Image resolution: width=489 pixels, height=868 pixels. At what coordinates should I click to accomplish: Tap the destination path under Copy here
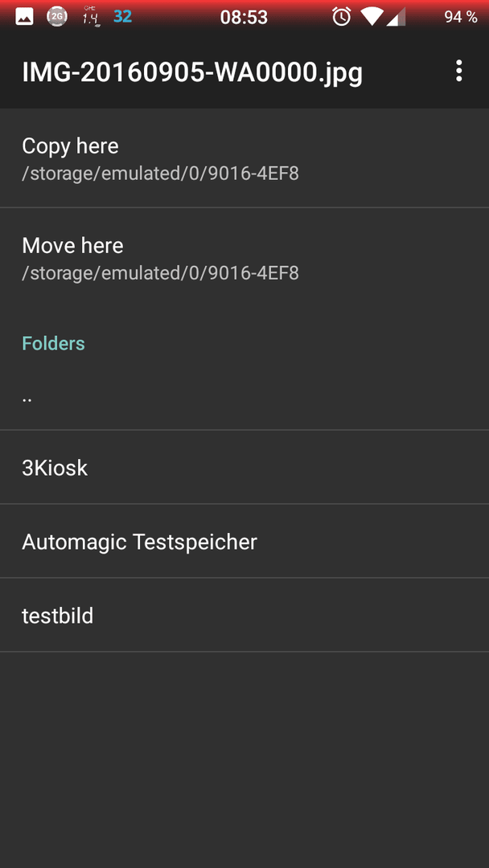160,174
